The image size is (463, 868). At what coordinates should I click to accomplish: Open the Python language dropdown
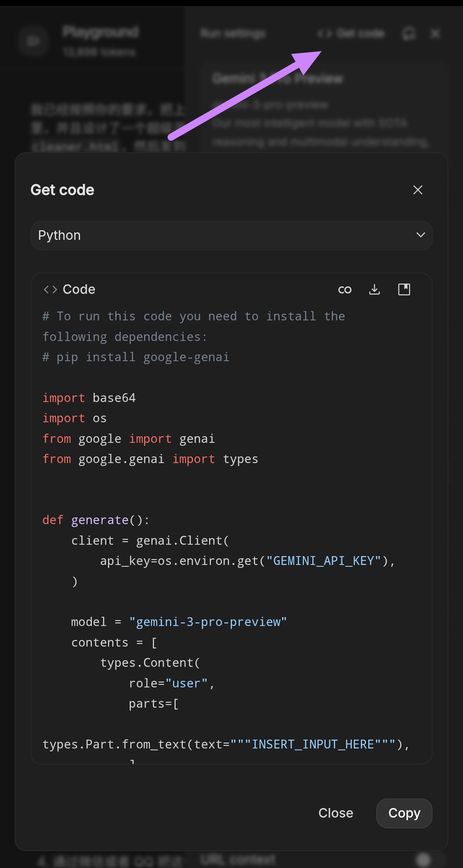tap(232, 235)
